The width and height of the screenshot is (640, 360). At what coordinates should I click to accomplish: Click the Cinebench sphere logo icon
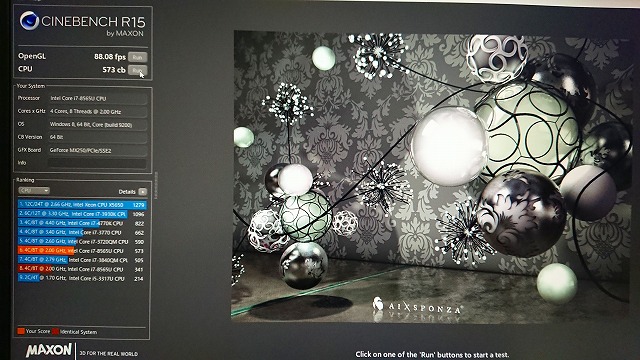click(29, 20)
